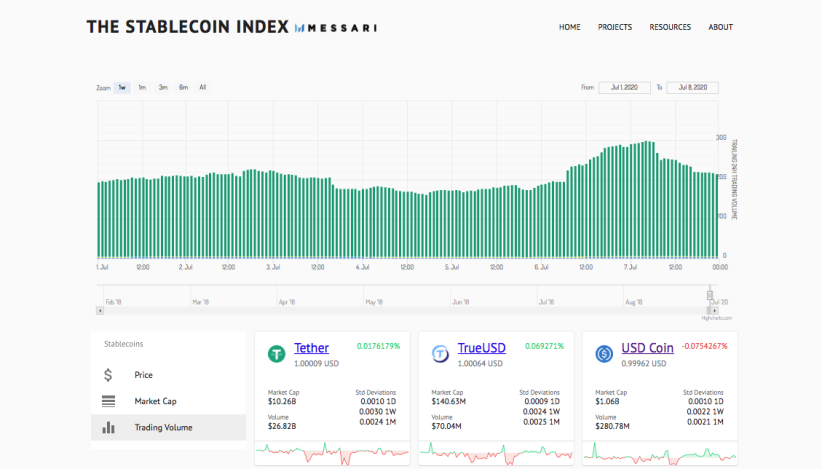Image resolution: width=822 pixels, height=469 pixels.
Task: Open the Tether link
Action: (x=311, y=348)
